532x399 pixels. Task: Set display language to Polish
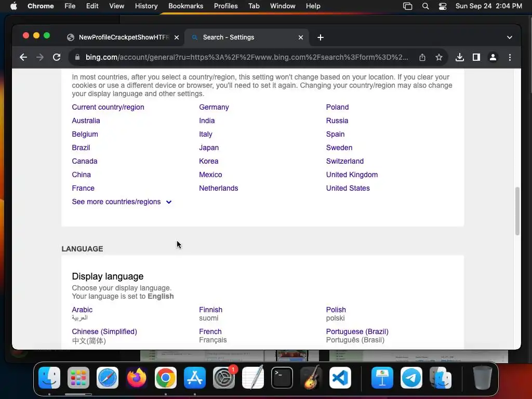(336, 310)
